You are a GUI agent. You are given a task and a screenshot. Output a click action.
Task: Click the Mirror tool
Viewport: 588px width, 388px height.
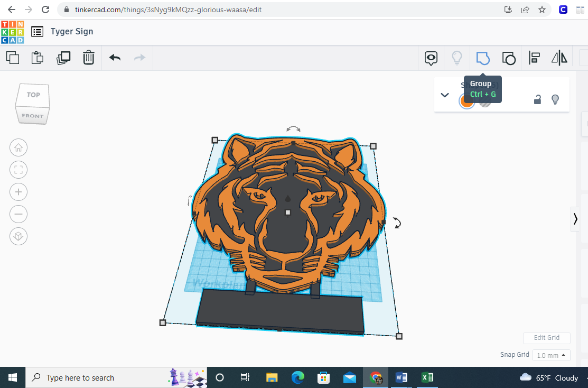[x=559, y=58]
